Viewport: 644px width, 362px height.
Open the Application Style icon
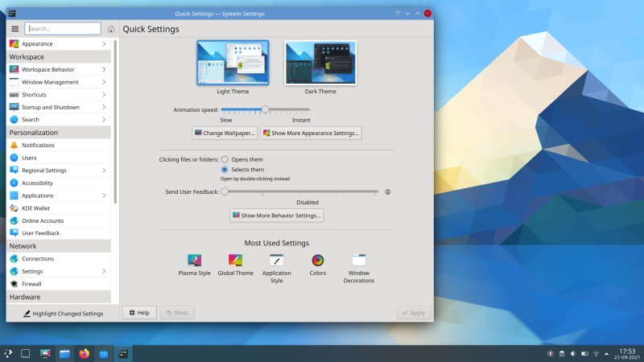coord(276,260)
